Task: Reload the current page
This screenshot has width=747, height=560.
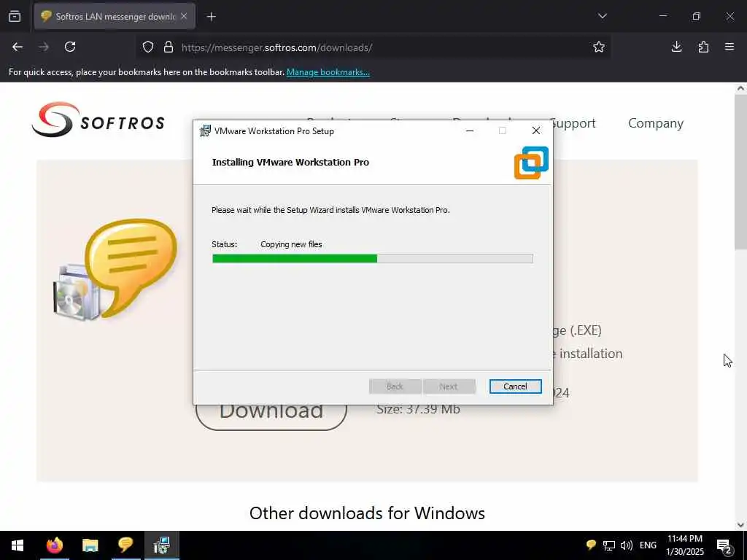Action: point(70,47)
